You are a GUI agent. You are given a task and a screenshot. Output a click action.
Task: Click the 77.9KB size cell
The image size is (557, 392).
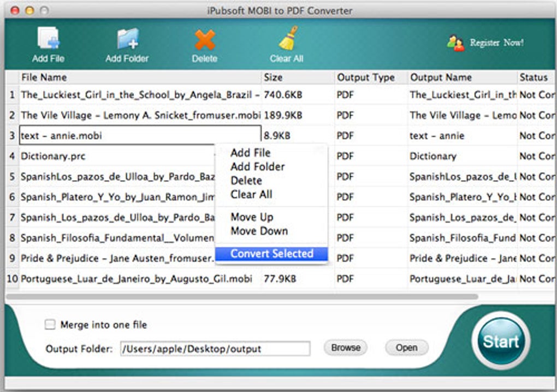[x=280, y=279]
